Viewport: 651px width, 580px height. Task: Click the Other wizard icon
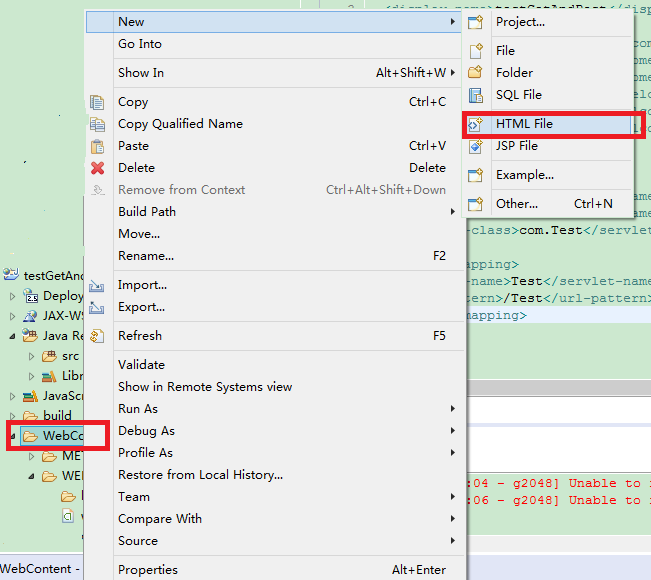click(x=476, y=204)
